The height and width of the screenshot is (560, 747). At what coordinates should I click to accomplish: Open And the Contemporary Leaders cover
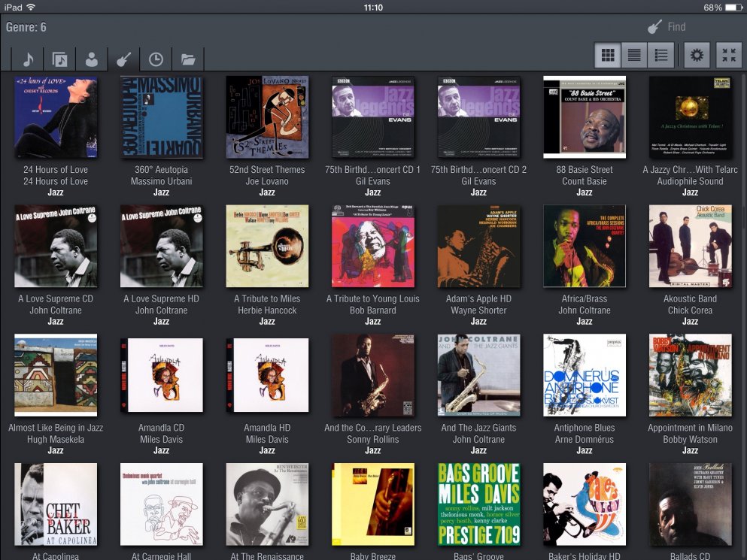click(x=373, y=375)
